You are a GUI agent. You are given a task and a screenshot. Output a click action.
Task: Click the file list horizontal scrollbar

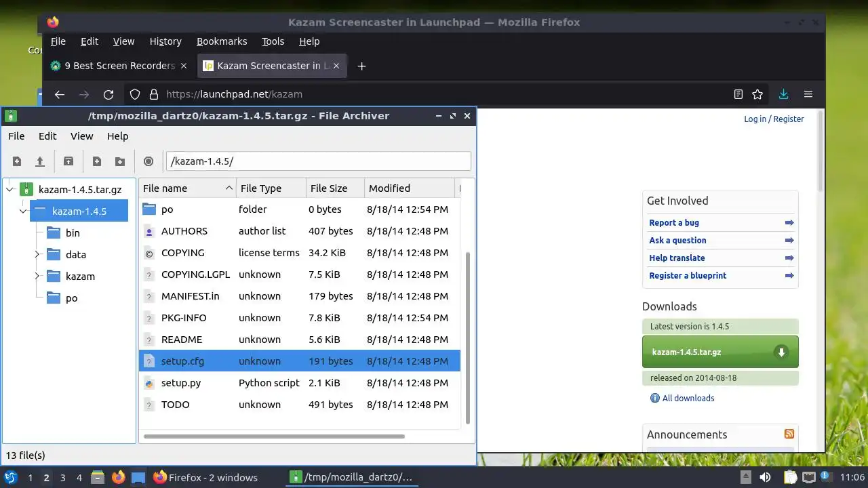[x=274, y=436]
